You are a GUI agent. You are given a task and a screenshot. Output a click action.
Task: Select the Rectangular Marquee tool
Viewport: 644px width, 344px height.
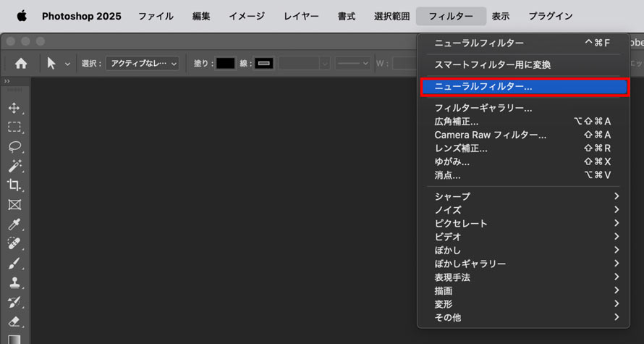[x=14, y=127]
